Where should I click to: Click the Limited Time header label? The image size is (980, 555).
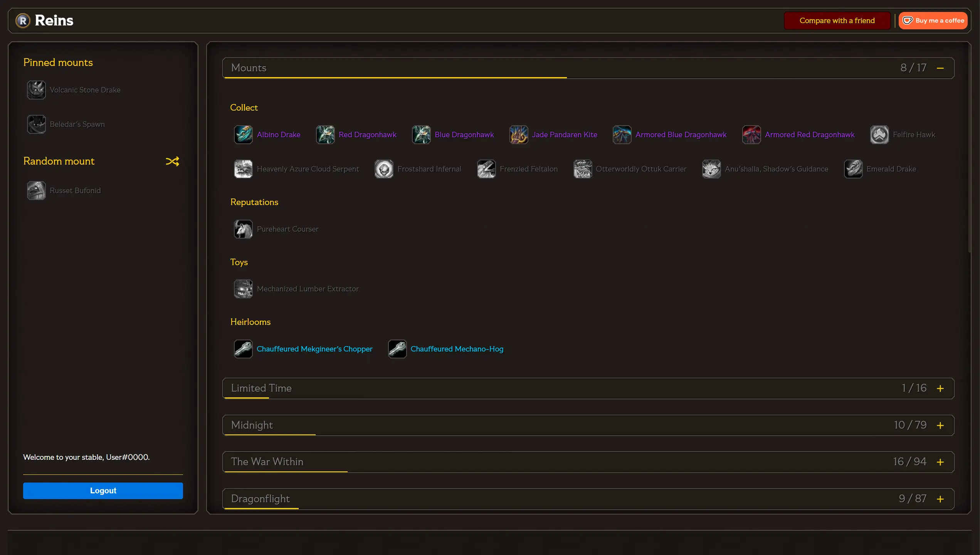pyautogui.click(x=261, y=388)
